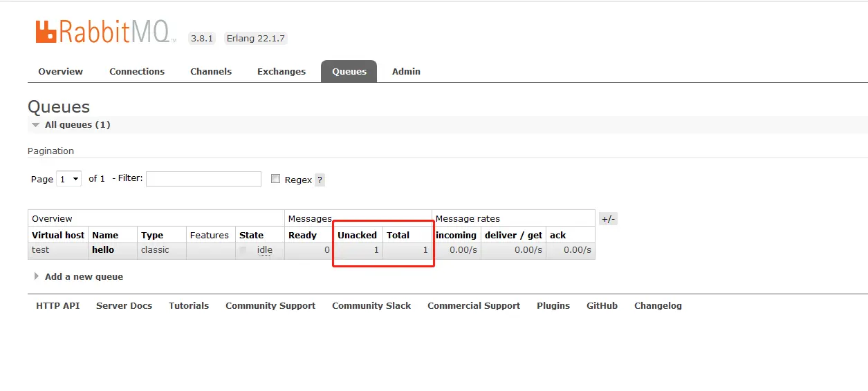Click the idle state label

point(265,250)
